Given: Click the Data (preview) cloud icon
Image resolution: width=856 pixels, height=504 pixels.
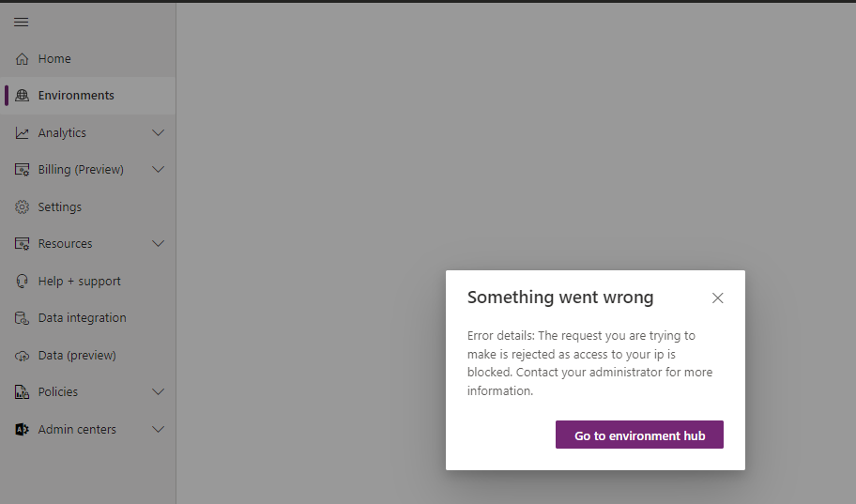Looking at the screenshot, I should (22, 356).
